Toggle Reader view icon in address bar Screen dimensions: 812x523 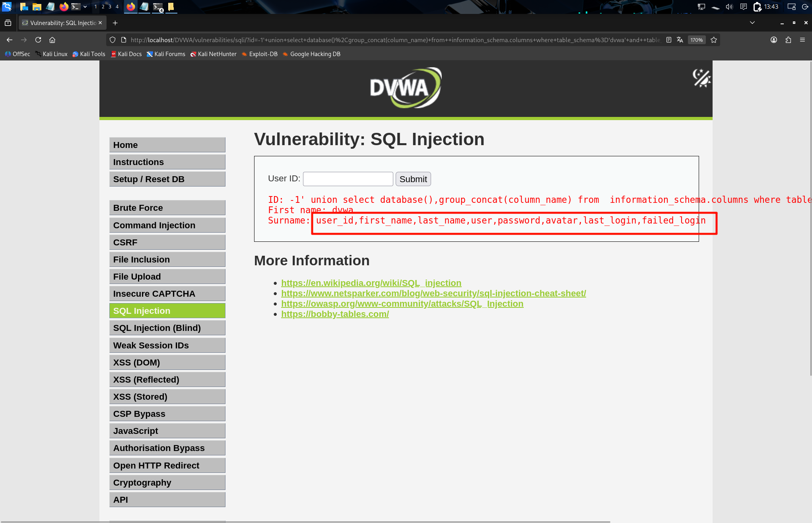pyautogui.click(x=669, y=40)
